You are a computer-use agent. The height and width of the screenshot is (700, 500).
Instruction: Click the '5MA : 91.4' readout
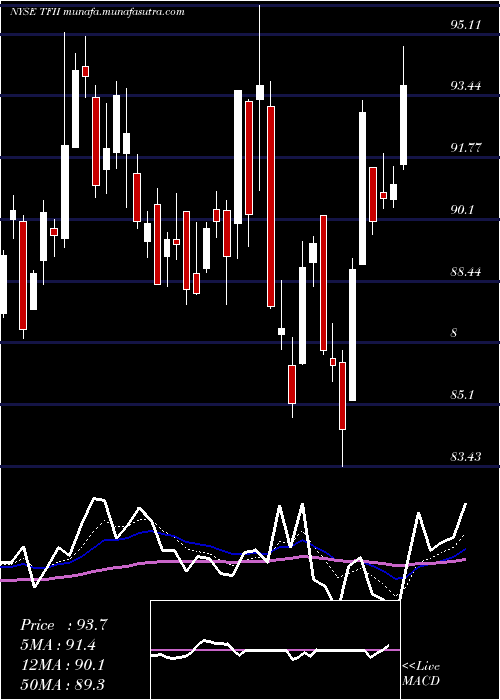coord(58,645)
